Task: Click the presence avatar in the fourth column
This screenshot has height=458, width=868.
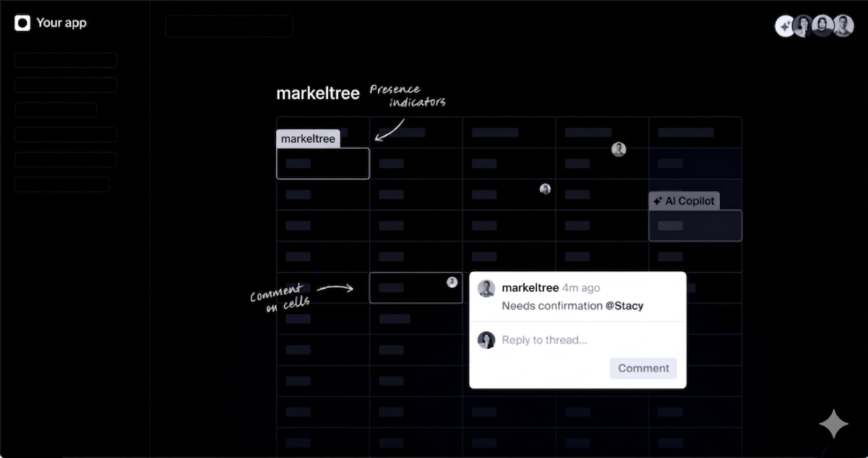Action: (618, 150)
